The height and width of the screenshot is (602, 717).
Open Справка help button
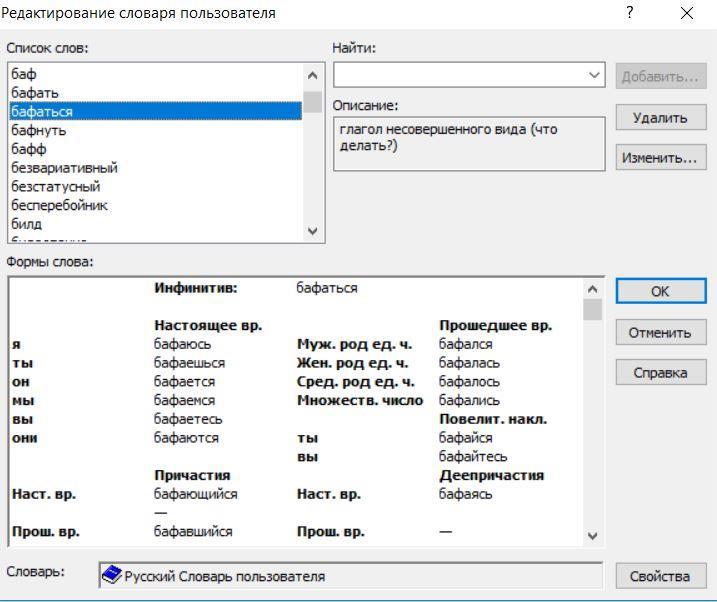click(660, 373)
